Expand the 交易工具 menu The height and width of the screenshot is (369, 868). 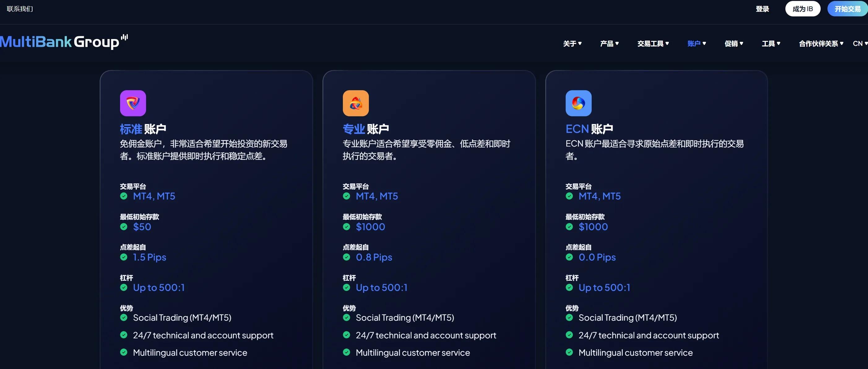tap(653, 43)
